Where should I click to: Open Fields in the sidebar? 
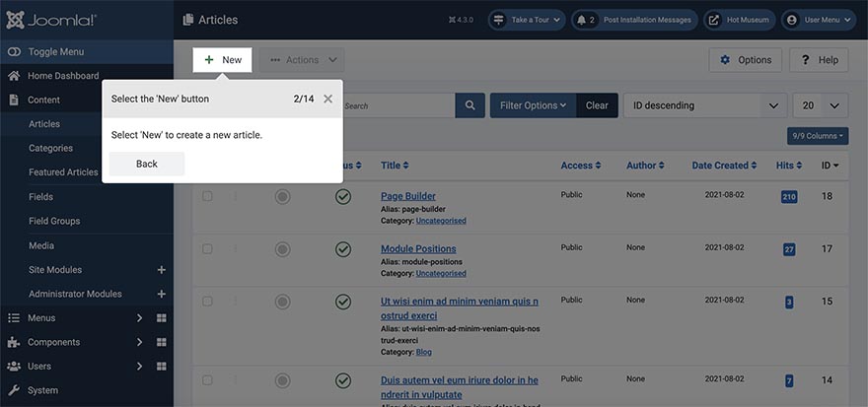(x=41, y=196)
